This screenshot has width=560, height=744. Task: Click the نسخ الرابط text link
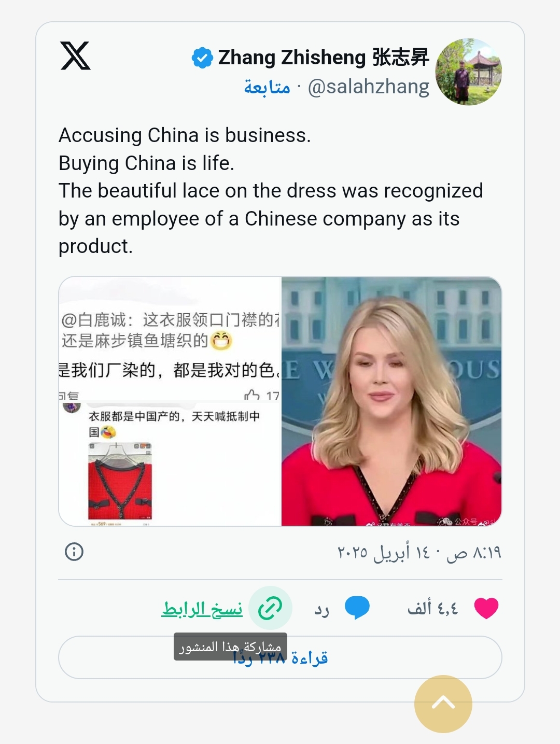click(x=202, y=609)
